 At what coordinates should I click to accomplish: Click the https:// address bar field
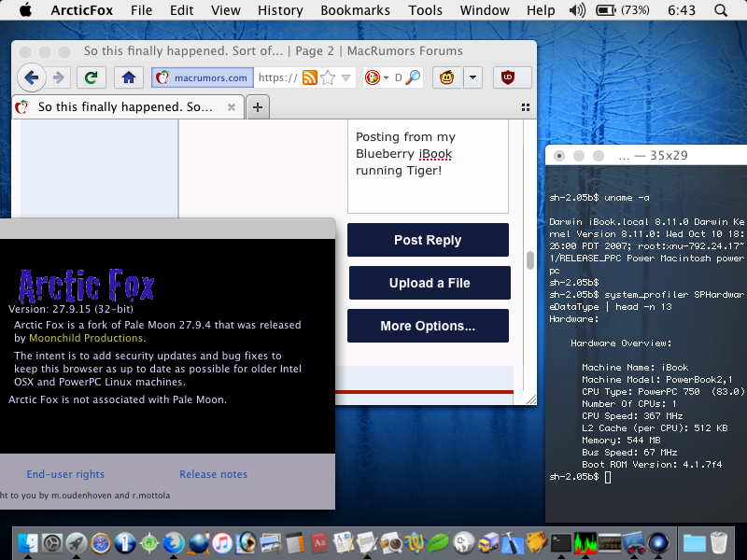tap(278, 77)
